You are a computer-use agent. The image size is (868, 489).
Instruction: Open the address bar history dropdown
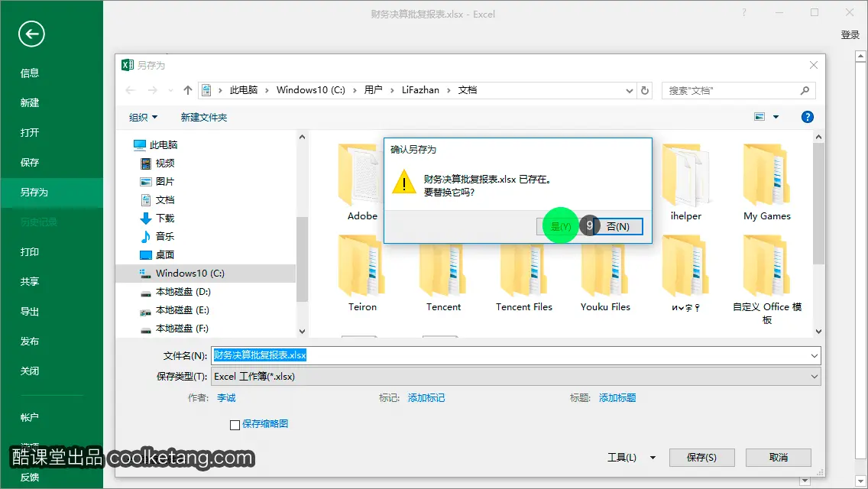[629, 91]
